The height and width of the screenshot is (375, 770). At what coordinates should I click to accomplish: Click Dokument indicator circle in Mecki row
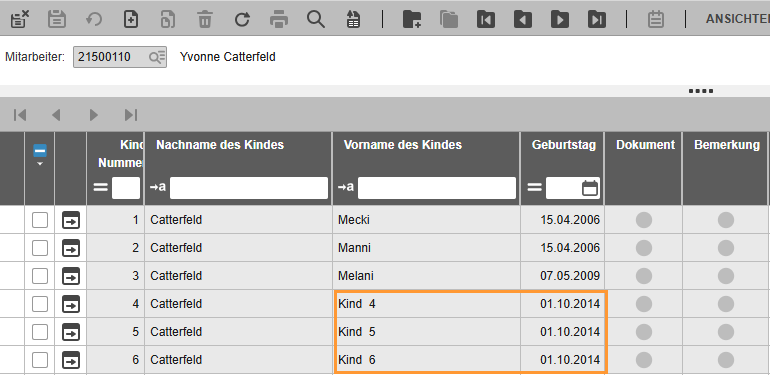pos(644,220)
